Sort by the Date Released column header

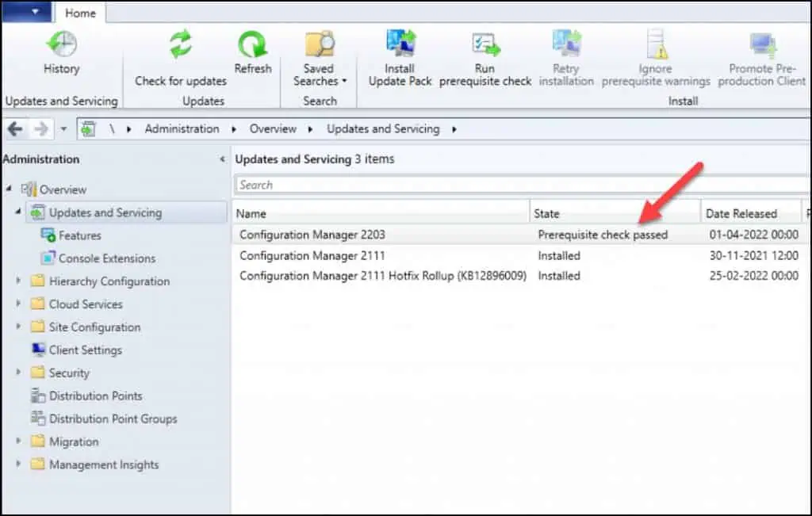tap(751, 213)
